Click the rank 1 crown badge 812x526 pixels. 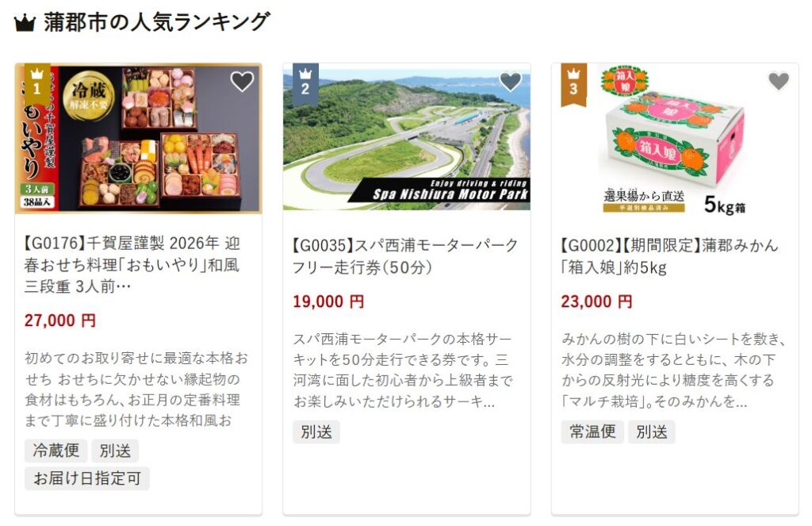tap(36, 84)
